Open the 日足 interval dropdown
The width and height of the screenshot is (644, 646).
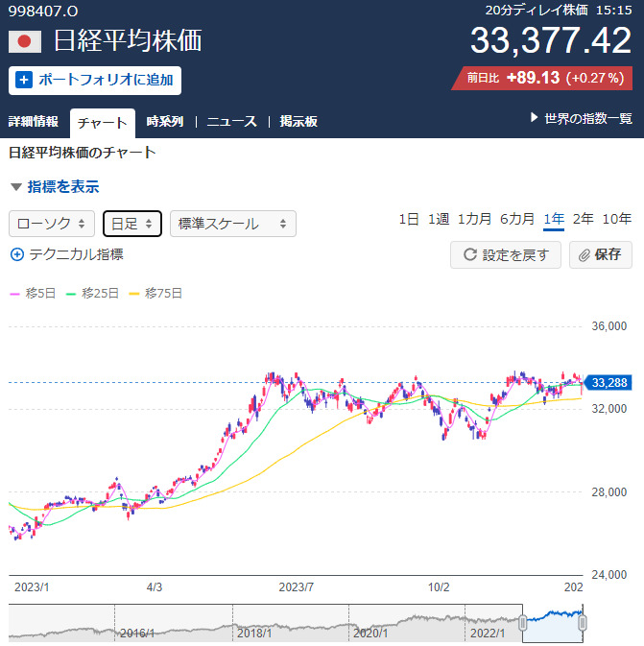131,224
